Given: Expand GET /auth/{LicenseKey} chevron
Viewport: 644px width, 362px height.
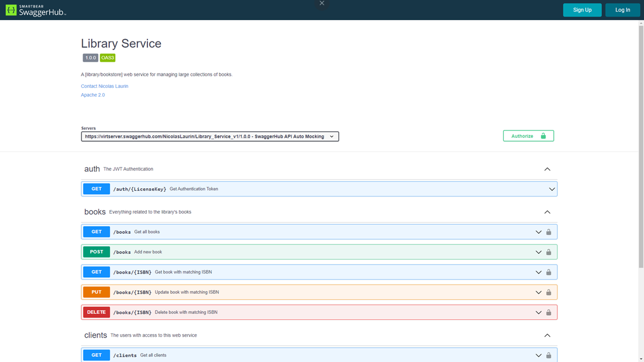Looking at the screenshot, I should tap(551, 189).
